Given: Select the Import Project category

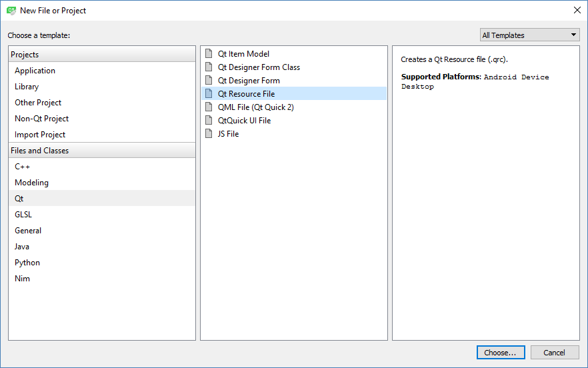Looking at the screenshot, I should 40,135.
